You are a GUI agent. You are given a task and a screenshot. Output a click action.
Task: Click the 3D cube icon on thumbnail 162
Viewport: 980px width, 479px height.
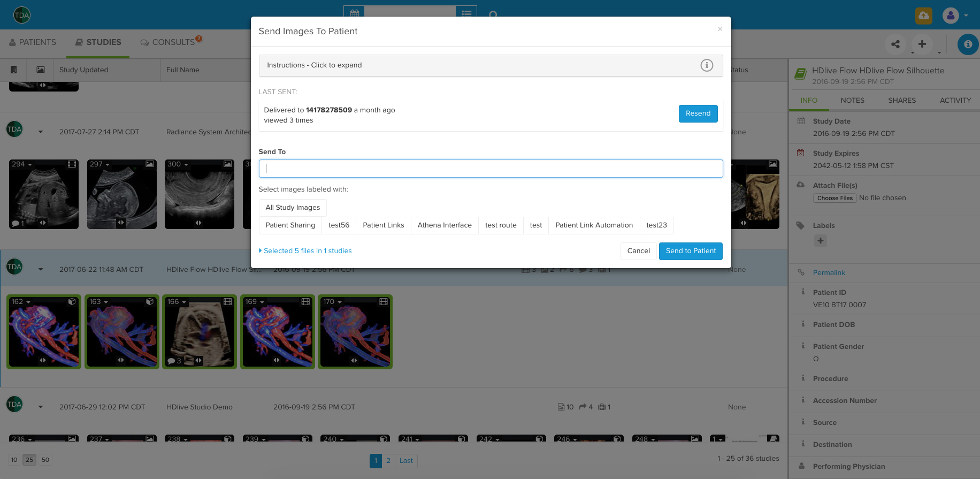[72, 302]
